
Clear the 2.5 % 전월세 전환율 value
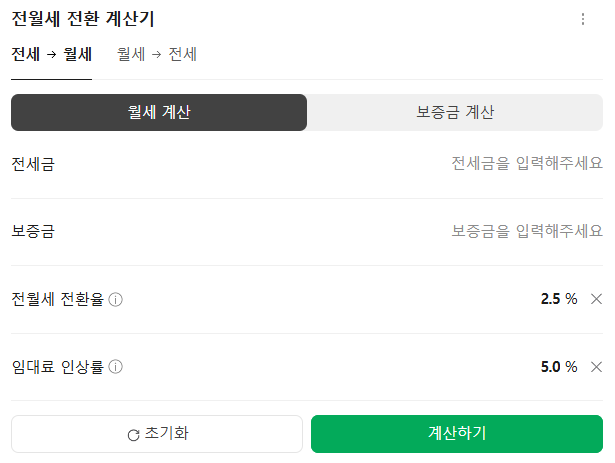pos(596,299)
